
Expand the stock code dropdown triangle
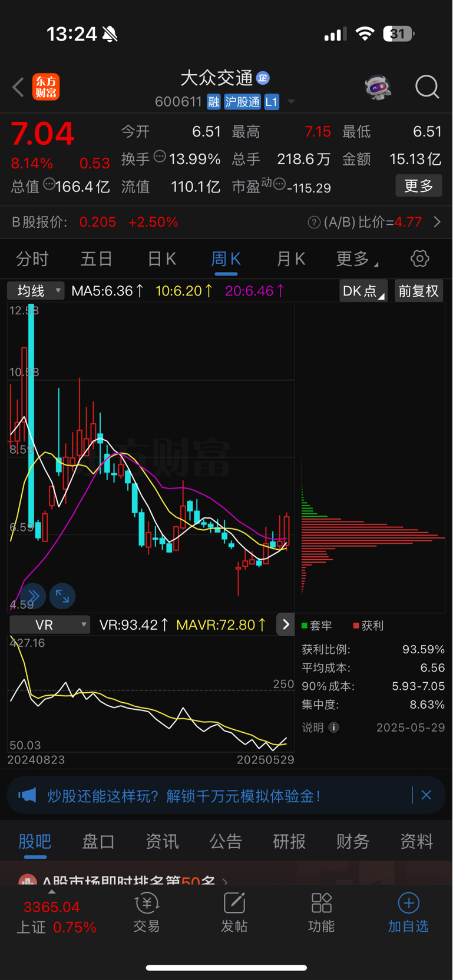(x=291, y=102)
